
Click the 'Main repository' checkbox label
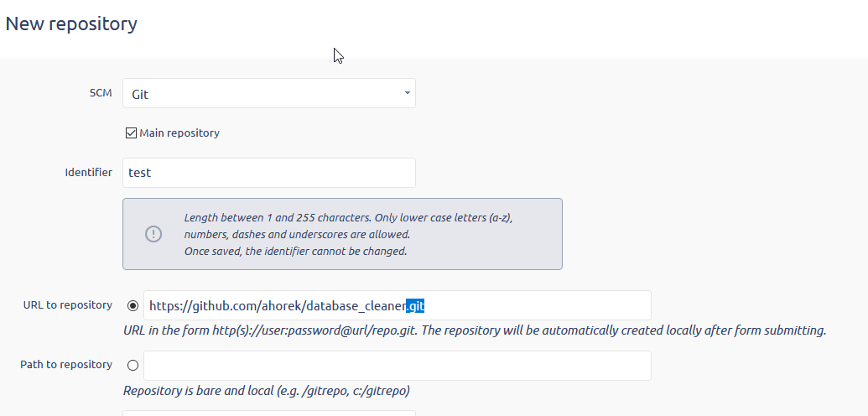179,133
